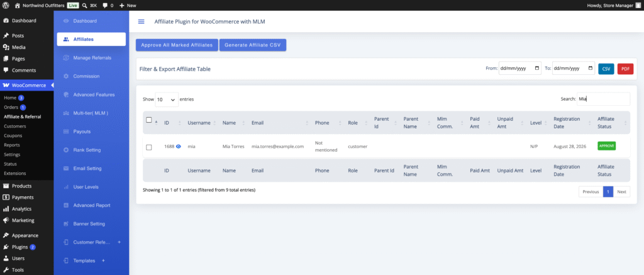
Task: Click the Marketing megaphone icon
Action: [6, 220]
